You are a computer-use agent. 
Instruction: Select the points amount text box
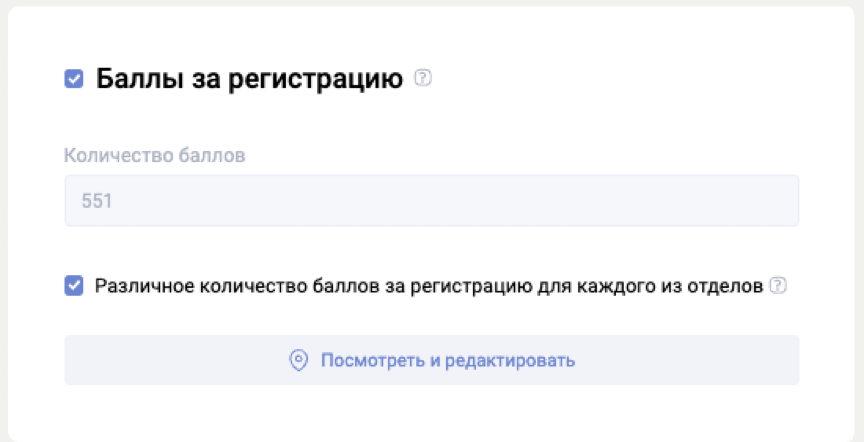click(432, 201)
